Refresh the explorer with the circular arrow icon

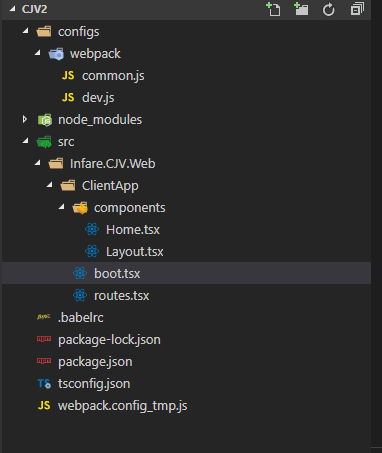coord(329,9)
